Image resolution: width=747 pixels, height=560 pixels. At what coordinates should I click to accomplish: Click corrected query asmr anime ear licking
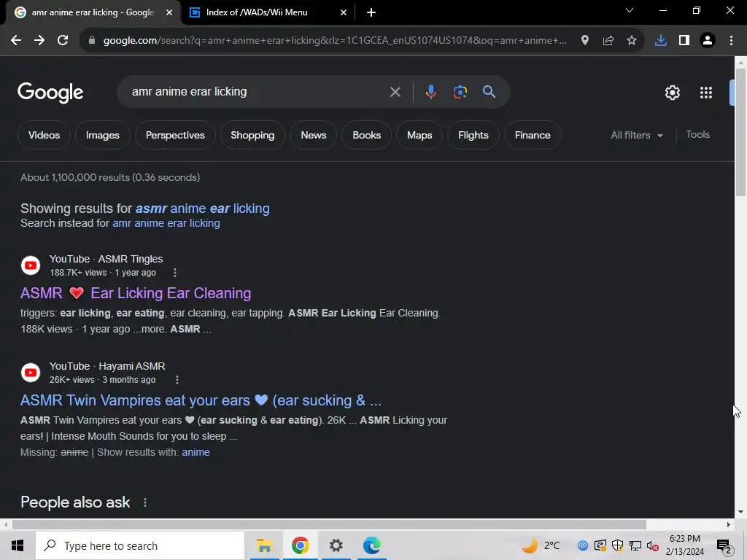(x=203, y=209)
